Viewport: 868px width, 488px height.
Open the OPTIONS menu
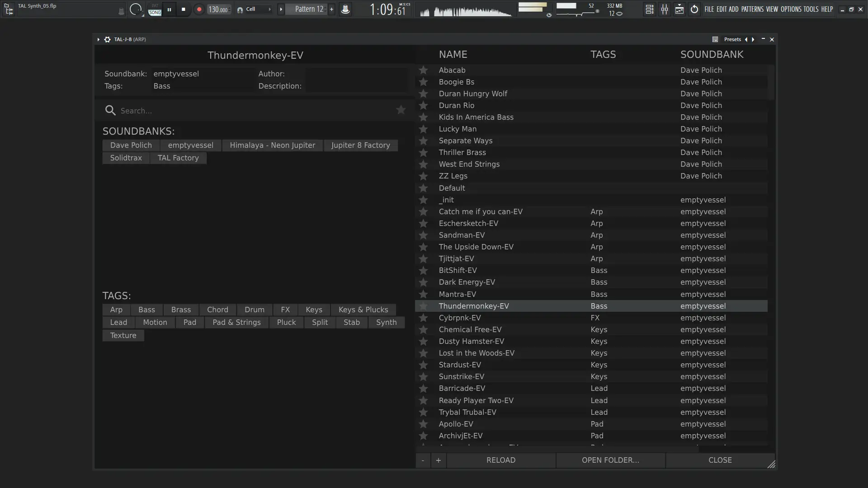click(791, 9)
